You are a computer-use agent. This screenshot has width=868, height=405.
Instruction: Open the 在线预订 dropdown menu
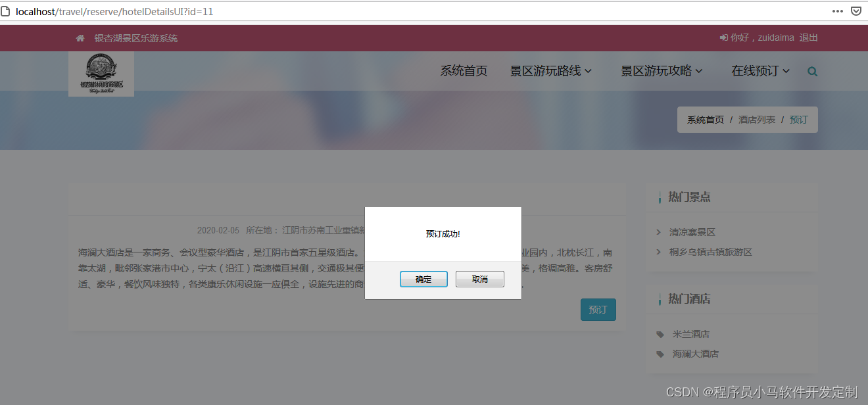click(x=760, y=70)
